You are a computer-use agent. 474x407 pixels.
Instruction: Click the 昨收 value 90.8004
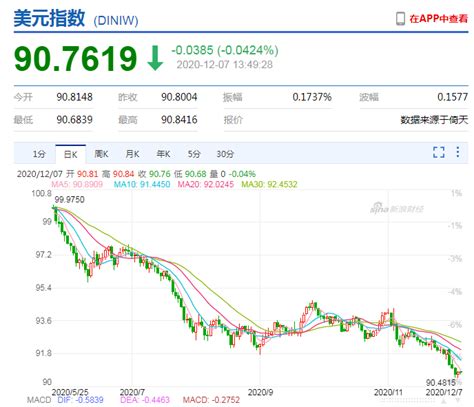[x=179, y=97]
